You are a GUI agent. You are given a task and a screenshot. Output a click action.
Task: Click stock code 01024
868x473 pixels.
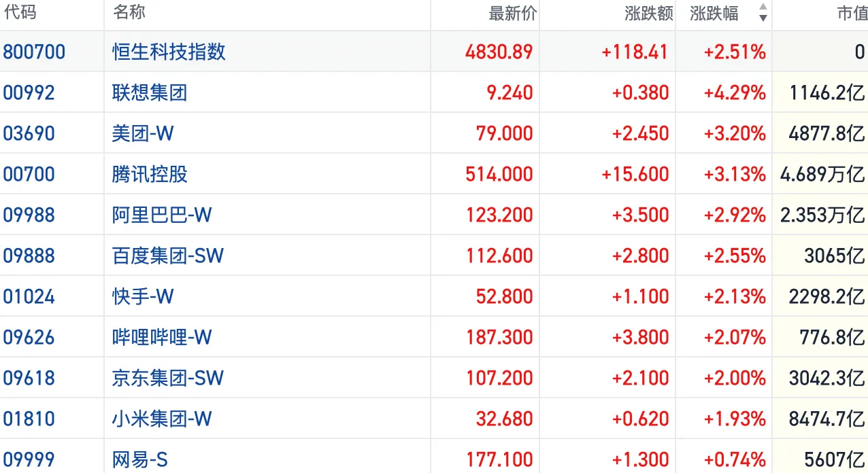tap(29, 296)
